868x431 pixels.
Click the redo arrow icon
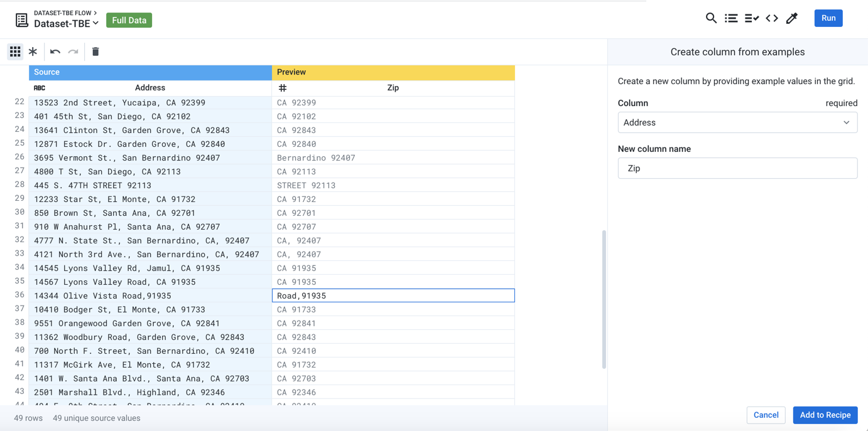click(x=73, y=51)
